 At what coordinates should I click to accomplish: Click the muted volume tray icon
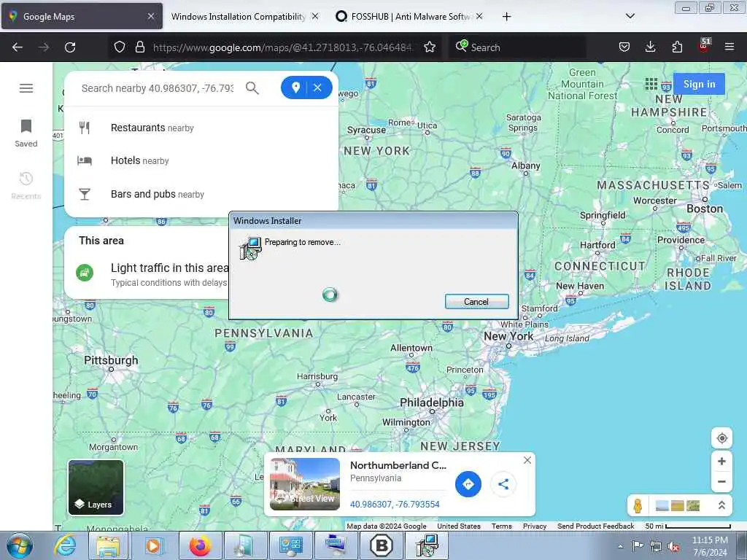tap(673, 547)
